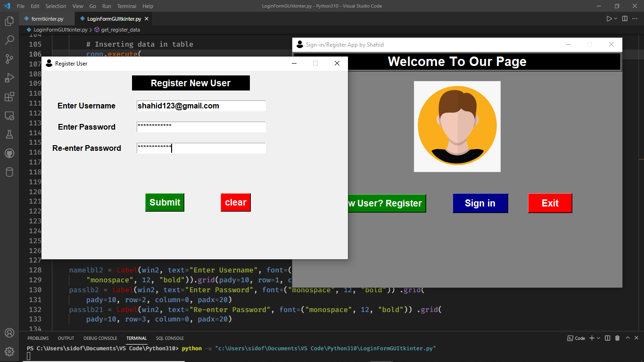Viewport: 644px width, 362px height.
Task: Open the Manage gear menu
Action: pos(9,351)
